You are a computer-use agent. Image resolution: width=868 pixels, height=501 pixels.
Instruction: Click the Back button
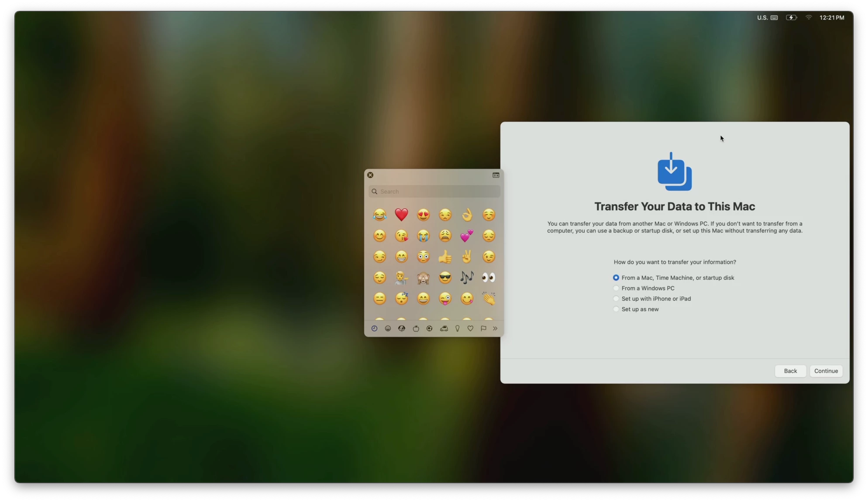790,371
